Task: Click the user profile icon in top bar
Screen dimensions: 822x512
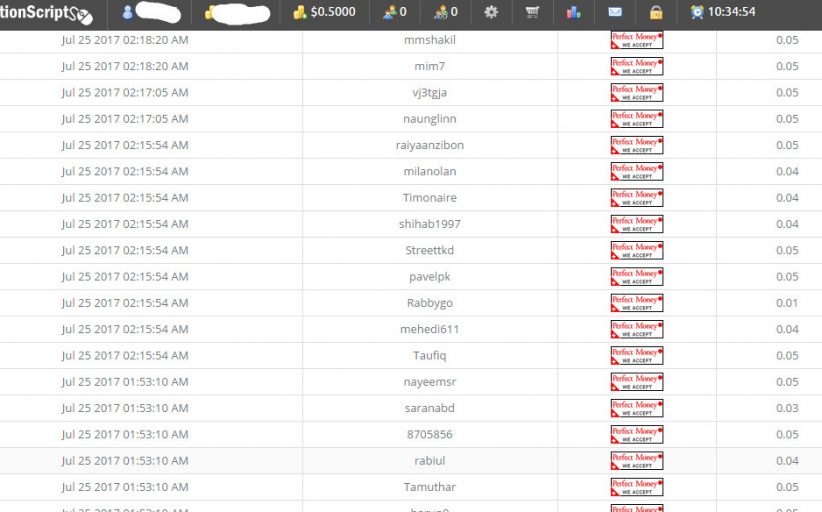Action: tap(128, 13)
